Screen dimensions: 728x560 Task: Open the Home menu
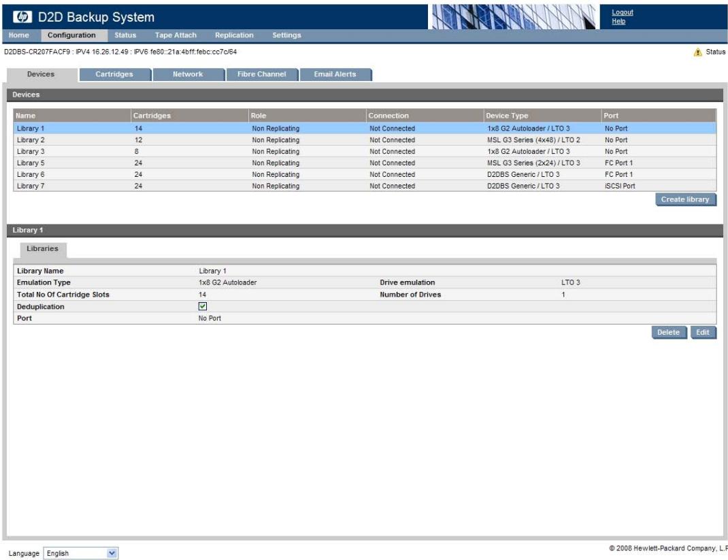[19, 35]
